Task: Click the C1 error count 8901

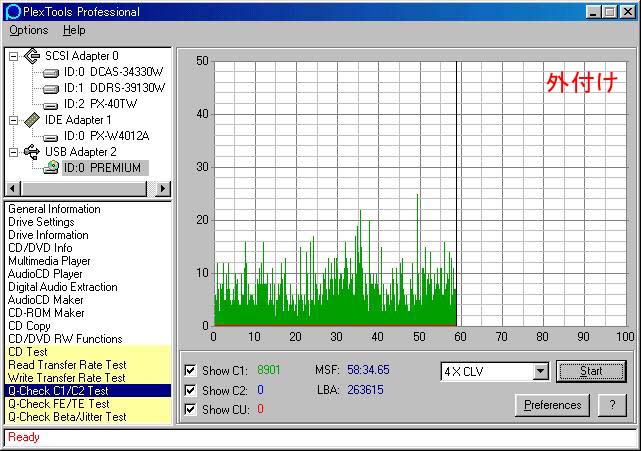Action: [x=269, y=370]
